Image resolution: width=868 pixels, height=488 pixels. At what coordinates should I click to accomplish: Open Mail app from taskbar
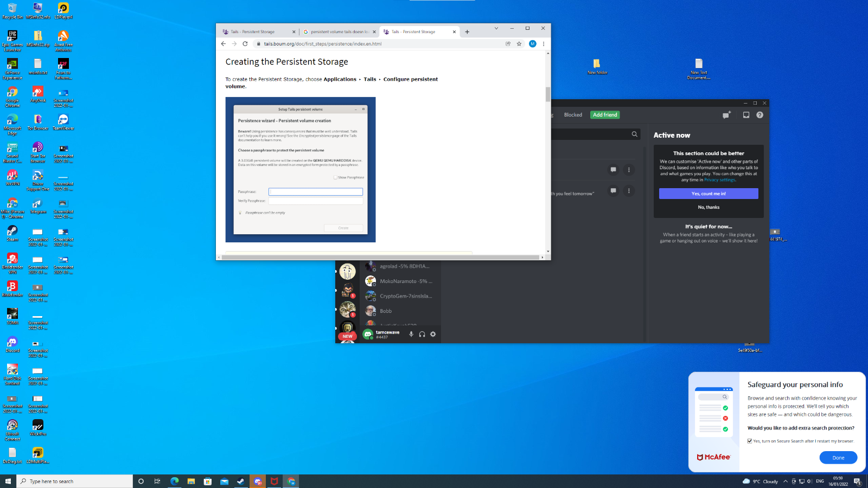pyautogui.click(x=224, y=481)
